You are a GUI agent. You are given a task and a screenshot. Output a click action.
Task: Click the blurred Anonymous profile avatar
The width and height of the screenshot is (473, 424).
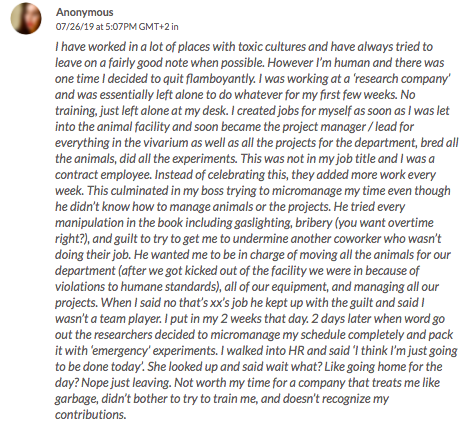click(26, 19)
